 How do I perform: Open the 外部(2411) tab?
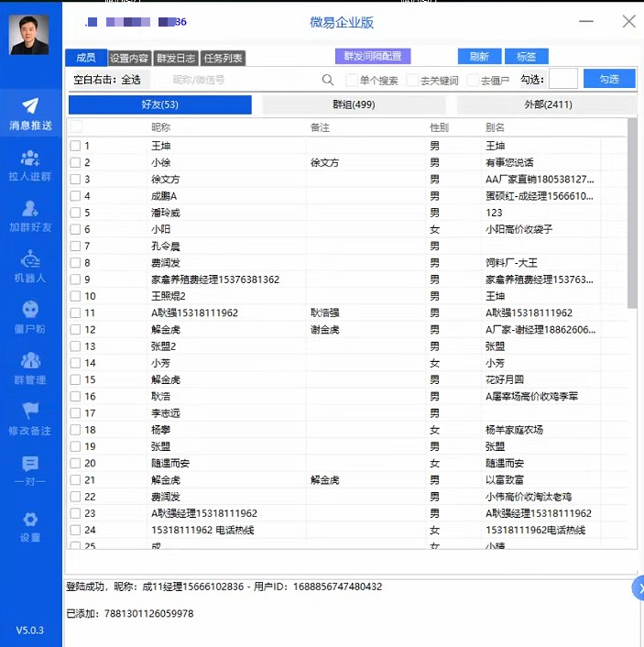(x=548, y=104)
